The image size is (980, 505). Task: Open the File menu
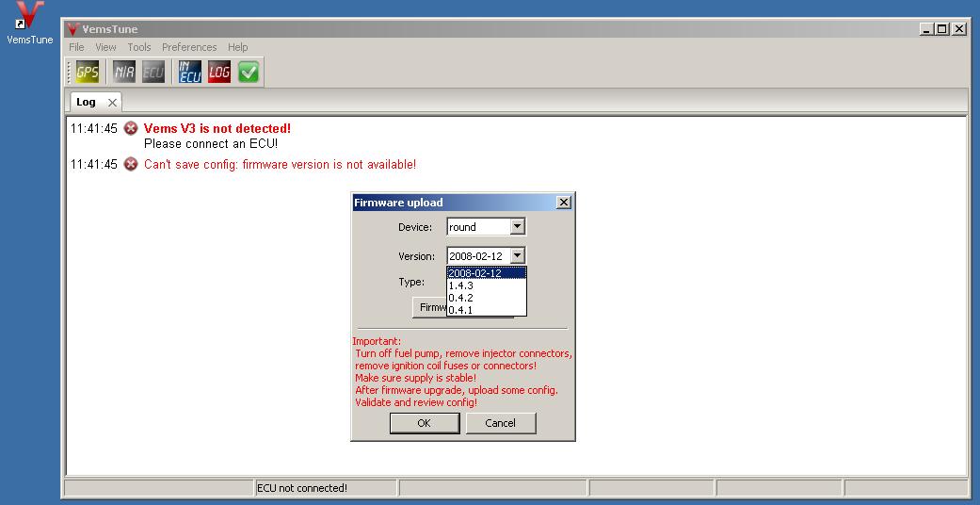coord(76,47)
